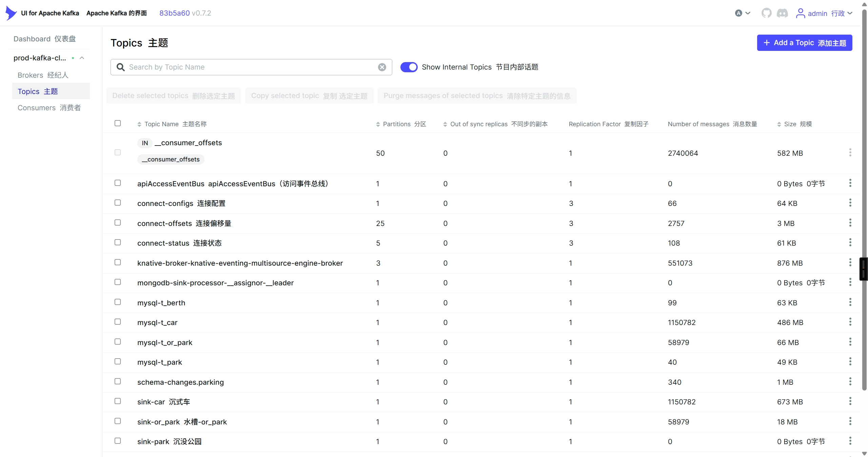The image size is (868, 457).
Task: Open the knative-broker topic link
Action: (240, 263)
